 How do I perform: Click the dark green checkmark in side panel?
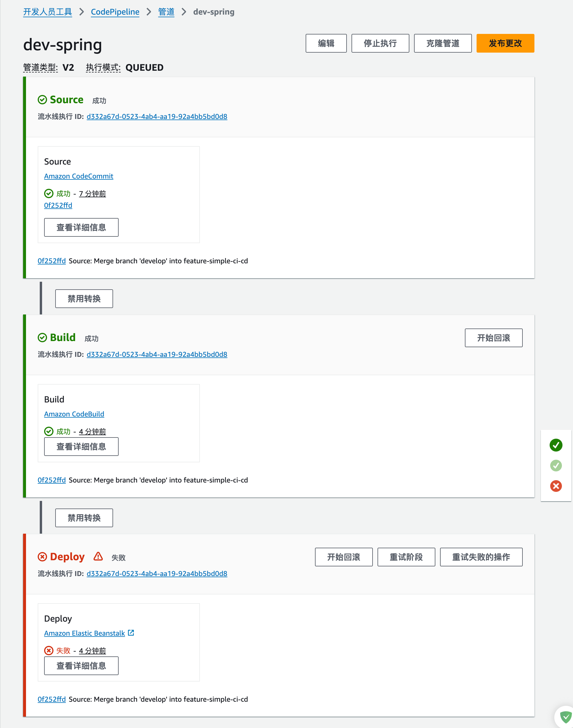tap(555, 445)
